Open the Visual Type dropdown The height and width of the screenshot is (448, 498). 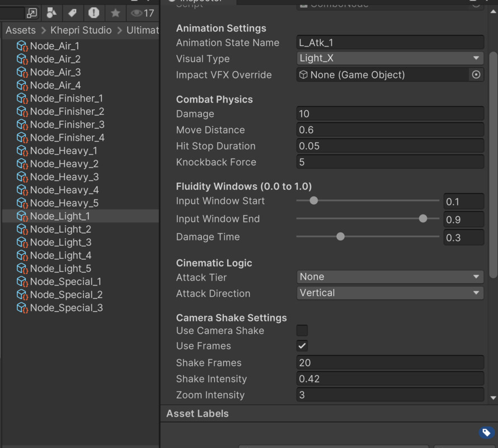click(390, 58)
